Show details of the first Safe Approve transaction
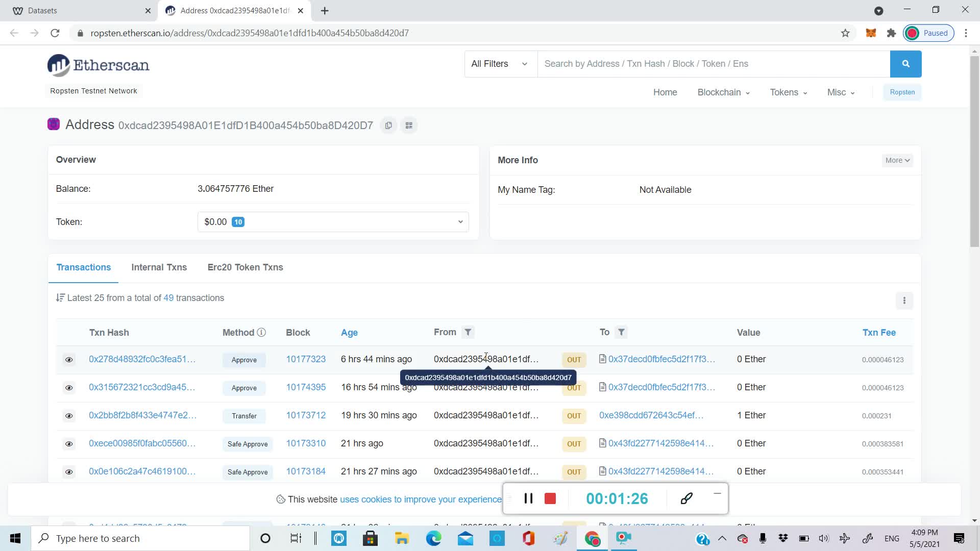The image size is (980, 551). pos(69,444)
